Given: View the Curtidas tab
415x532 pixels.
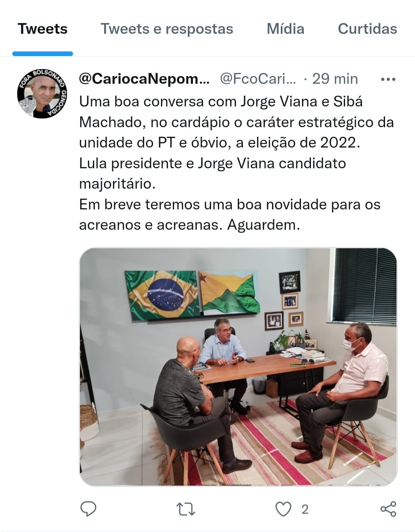Looking at the screenshot, I should click(367, 29).
